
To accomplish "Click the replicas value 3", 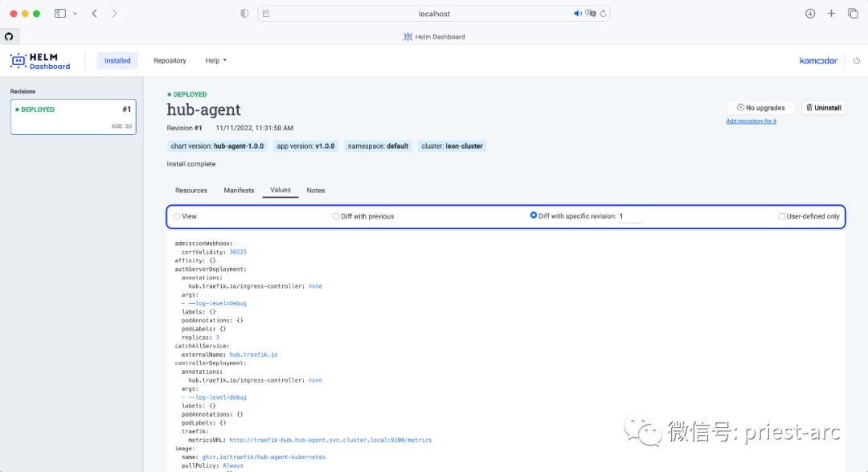I will 218,338.
